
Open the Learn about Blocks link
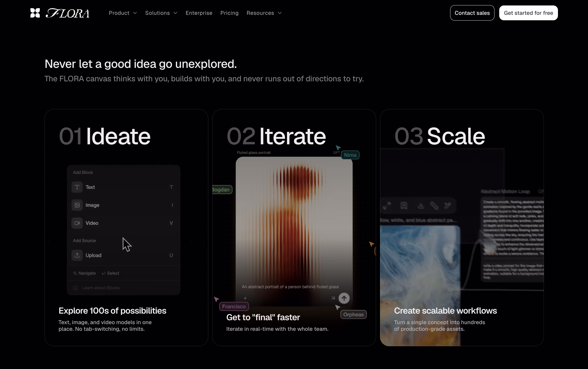point(101,288)
